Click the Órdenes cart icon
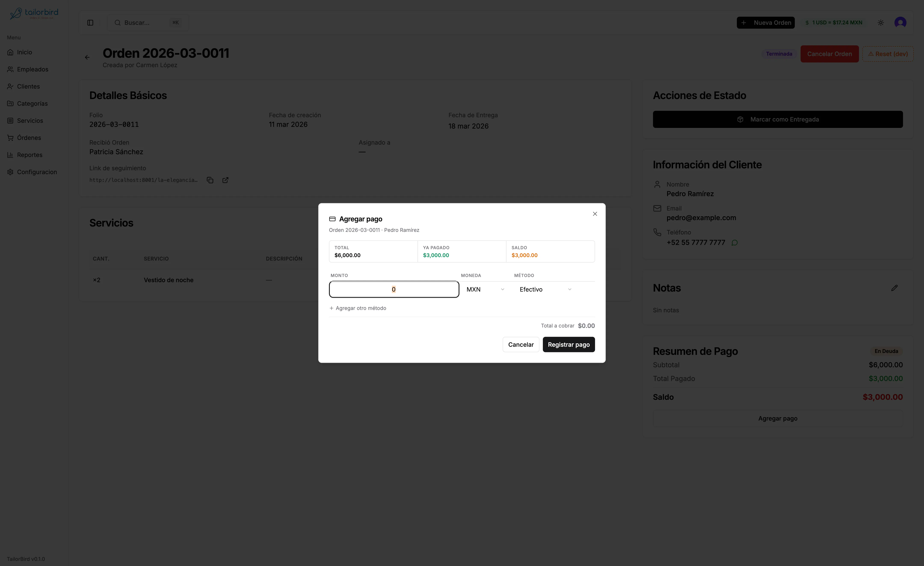924x566 pixels. pos(10,138)
